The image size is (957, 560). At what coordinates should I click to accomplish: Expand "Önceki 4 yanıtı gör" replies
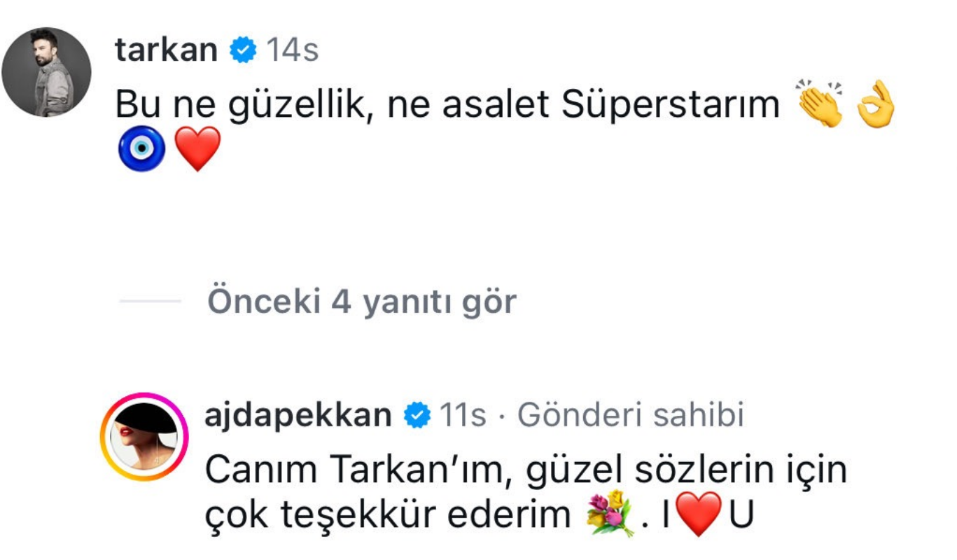coord(361,302)
